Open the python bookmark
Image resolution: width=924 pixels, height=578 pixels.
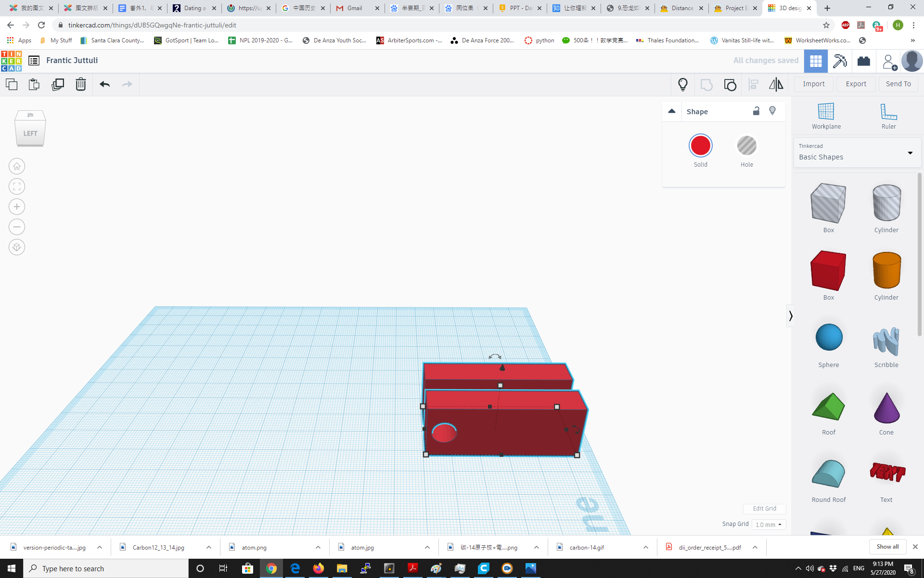pos(539,40)
